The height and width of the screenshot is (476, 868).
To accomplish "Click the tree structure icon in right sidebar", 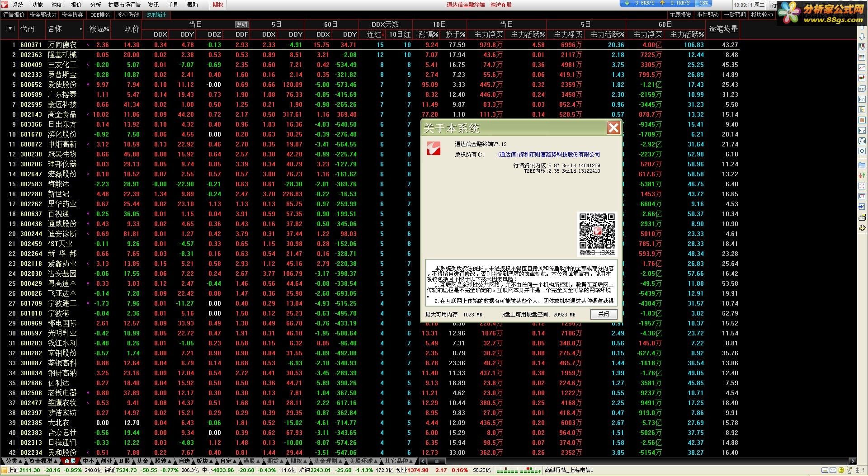I will coord(862,110).
